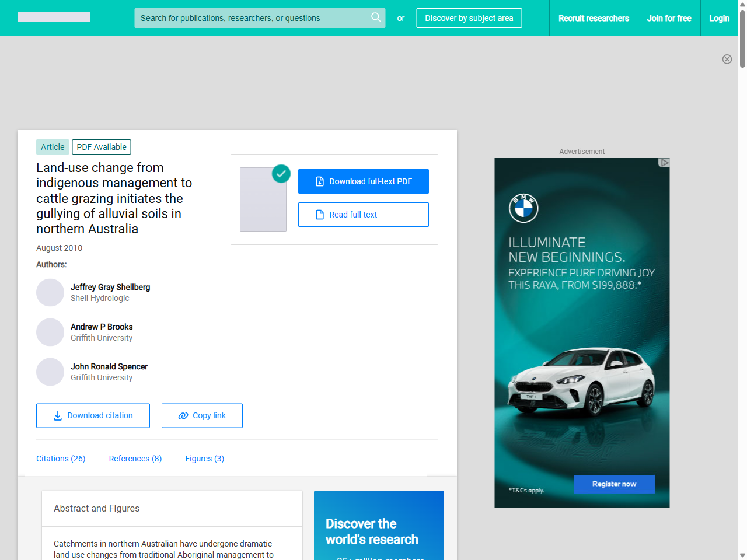Focus the publications search field

click(x=251, y=18)
